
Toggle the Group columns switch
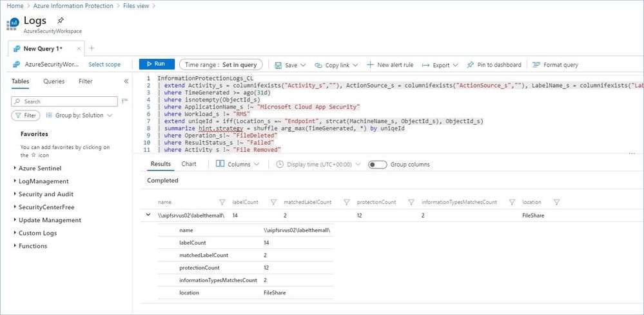pyautogui.click(x=378, y=165)
